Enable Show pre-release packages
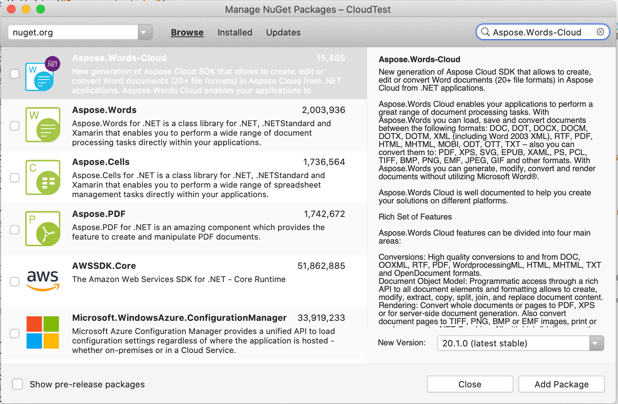 click(x=17, y=384)
